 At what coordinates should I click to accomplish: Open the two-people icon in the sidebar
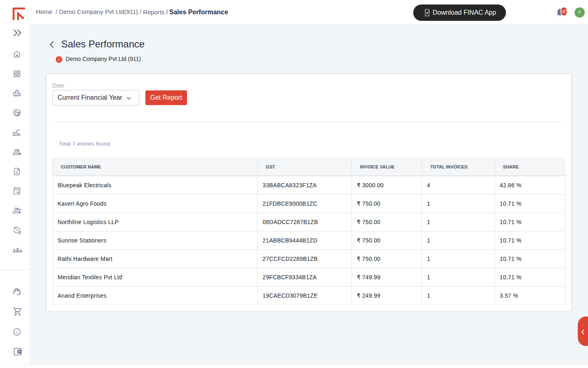pos(17,152)
